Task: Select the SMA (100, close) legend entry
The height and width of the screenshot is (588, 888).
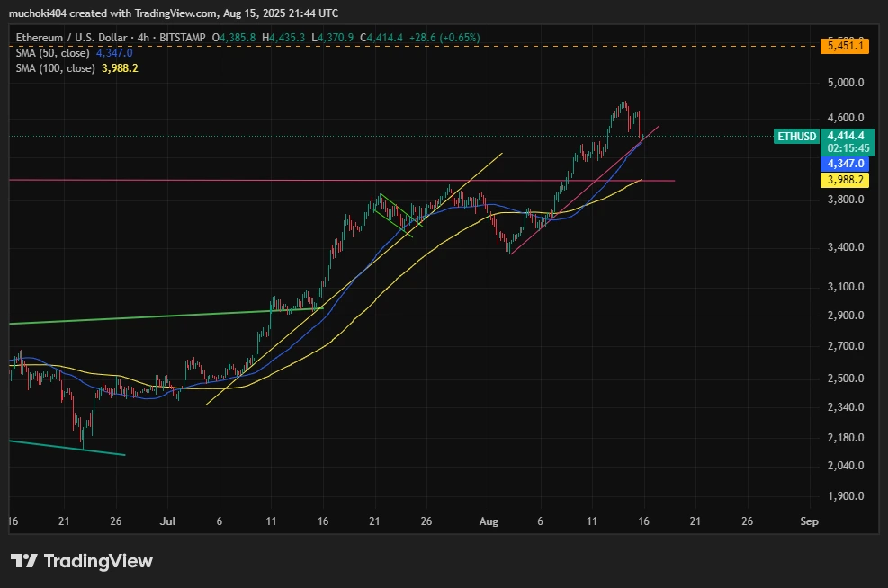Action: [57, 67]
